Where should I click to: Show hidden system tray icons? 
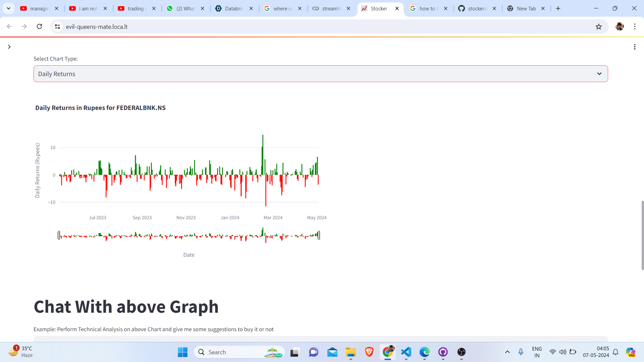click(507, 352)
